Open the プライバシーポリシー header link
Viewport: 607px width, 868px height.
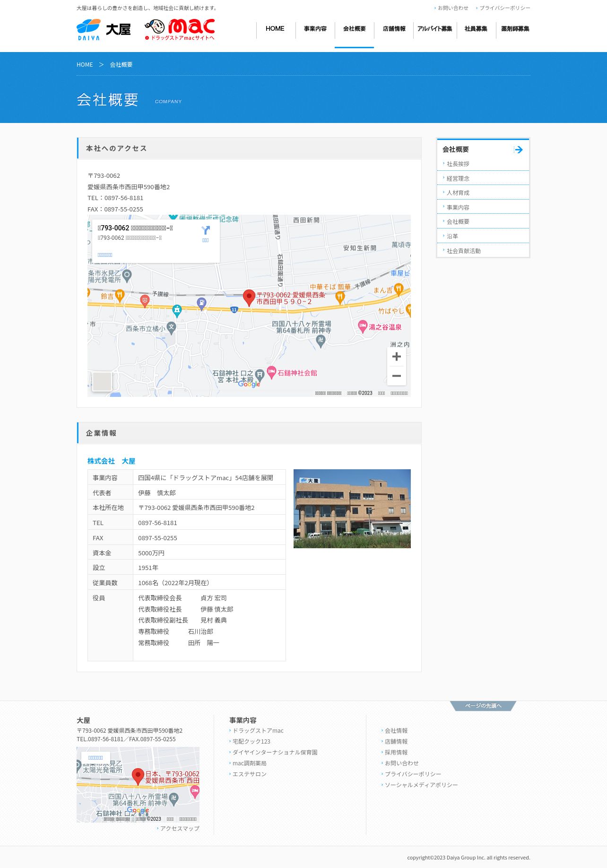tap(504, 8)
